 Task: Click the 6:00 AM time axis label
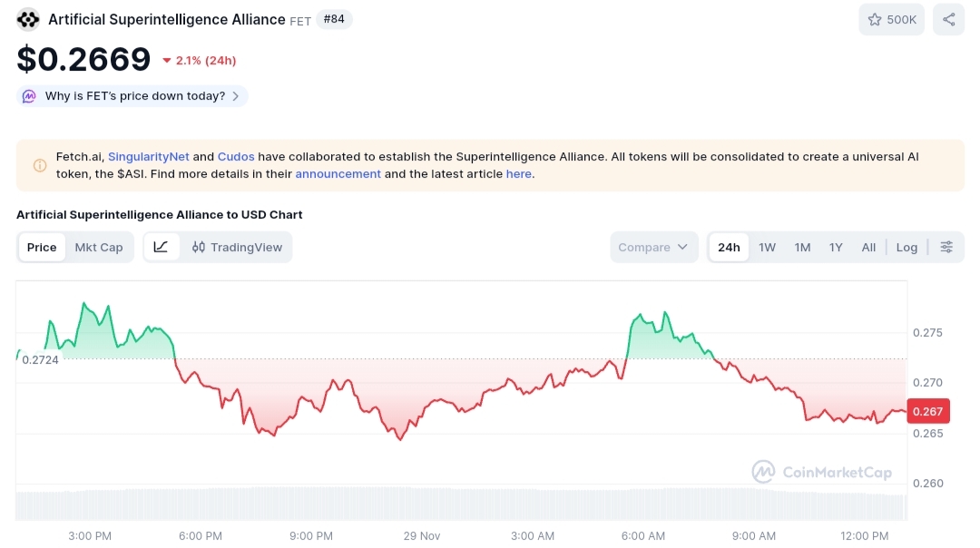click(643, 536)
